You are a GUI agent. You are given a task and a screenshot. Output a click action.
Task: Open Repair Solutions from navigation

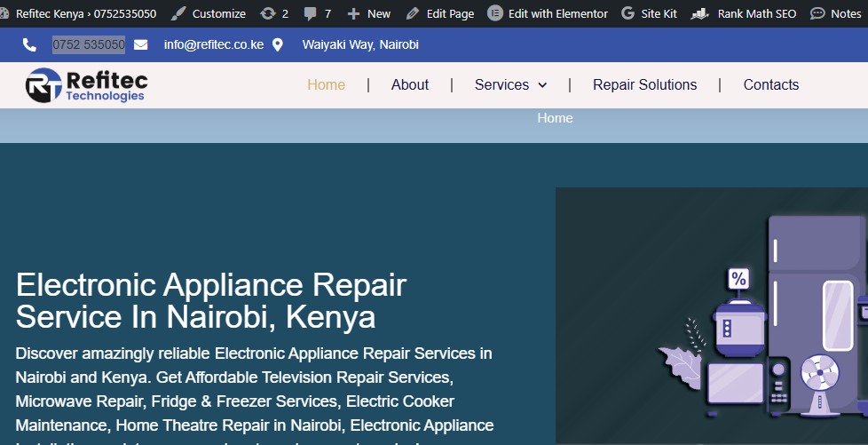tap(645, 84)
